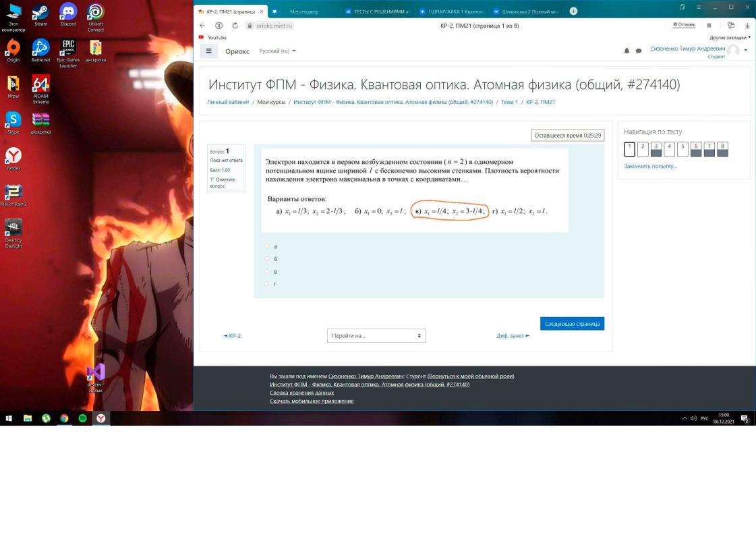Switch the РУС keyboard language indicator
Viewport: 756px width, 535px height.
click(x=705, y=418)
